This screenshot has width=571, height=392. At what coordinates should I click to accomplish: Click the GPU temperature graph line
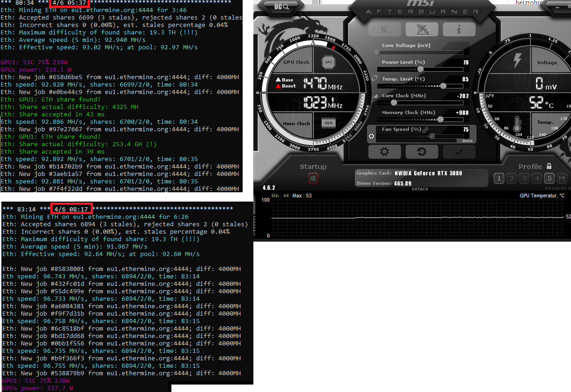pyautogui.click(x=417, y=217)
